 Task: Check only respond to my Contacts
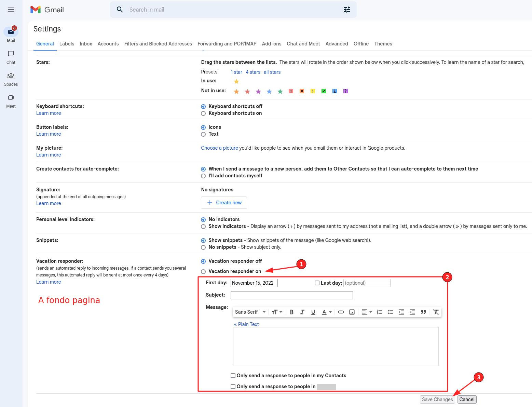coord(233,376)
